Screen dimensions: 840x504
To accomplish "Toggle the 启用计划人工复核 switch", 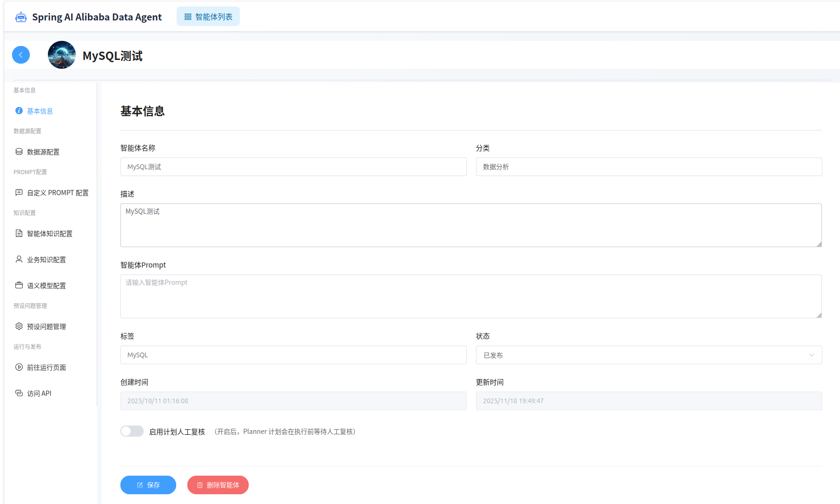I will coord(132,431).
